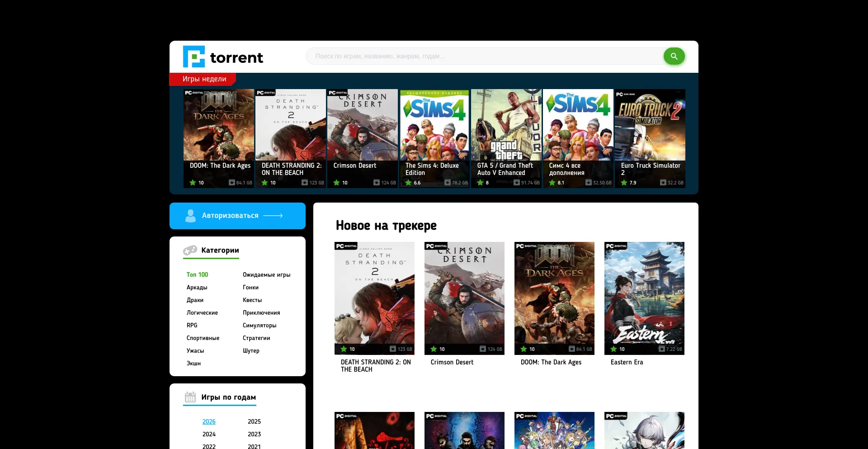
Task: Click the 124 GB disk icon on Crimson Desert new card
Action: pyautogui.click(x=483, y=349)
